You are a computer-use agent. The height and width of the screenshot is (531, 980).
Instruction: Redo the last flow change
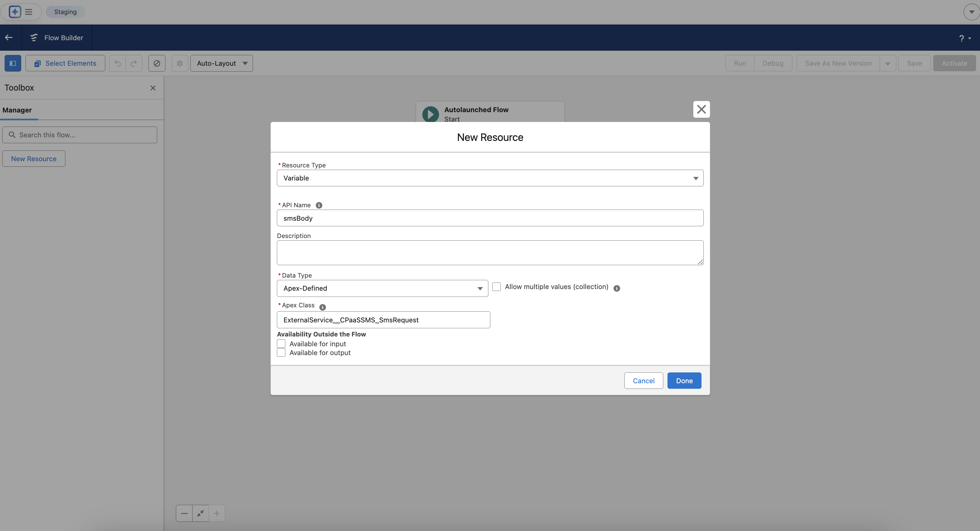134,63
